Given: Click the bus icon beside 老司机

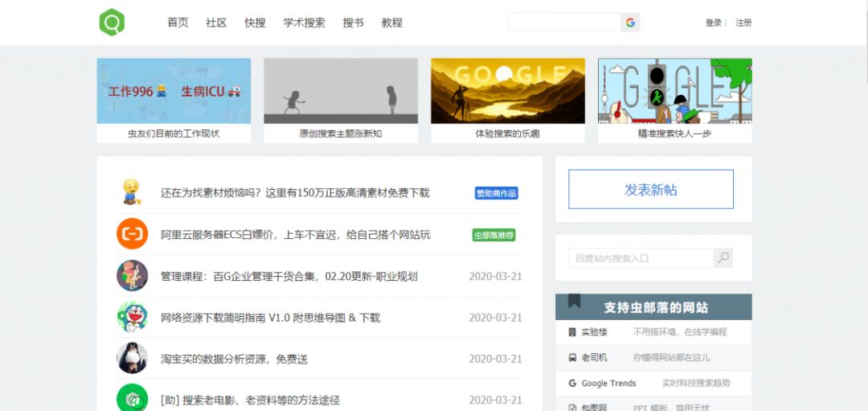Looking at the screenshot, I should point(572,358).
